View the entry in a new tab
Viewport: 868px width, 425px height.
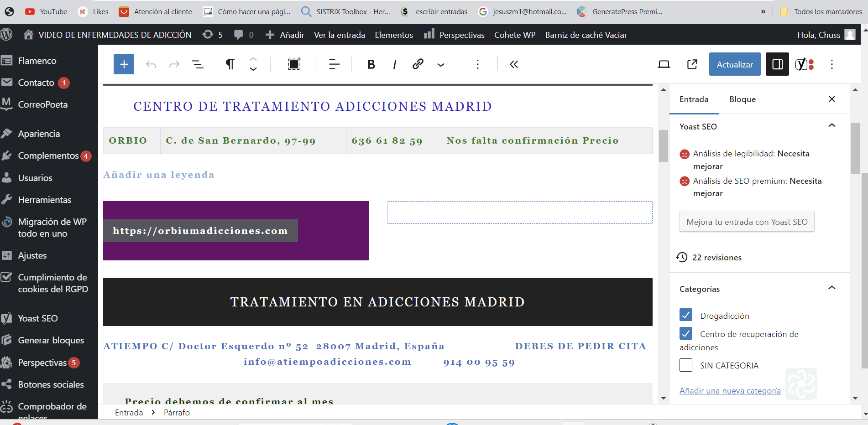pos(692,64)
